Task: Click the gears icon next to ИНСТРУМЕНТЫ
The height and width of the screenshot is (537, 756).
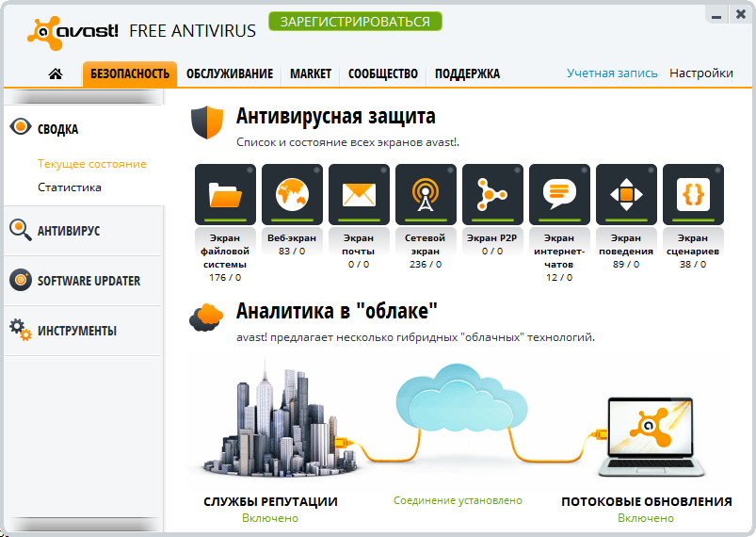Action: point(21,330)
